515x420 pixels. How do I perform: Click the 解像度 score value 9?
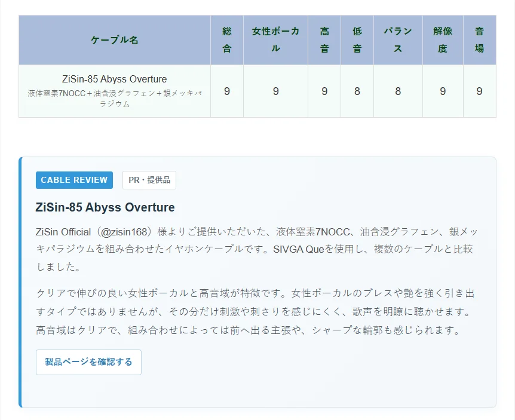[443, 91]
